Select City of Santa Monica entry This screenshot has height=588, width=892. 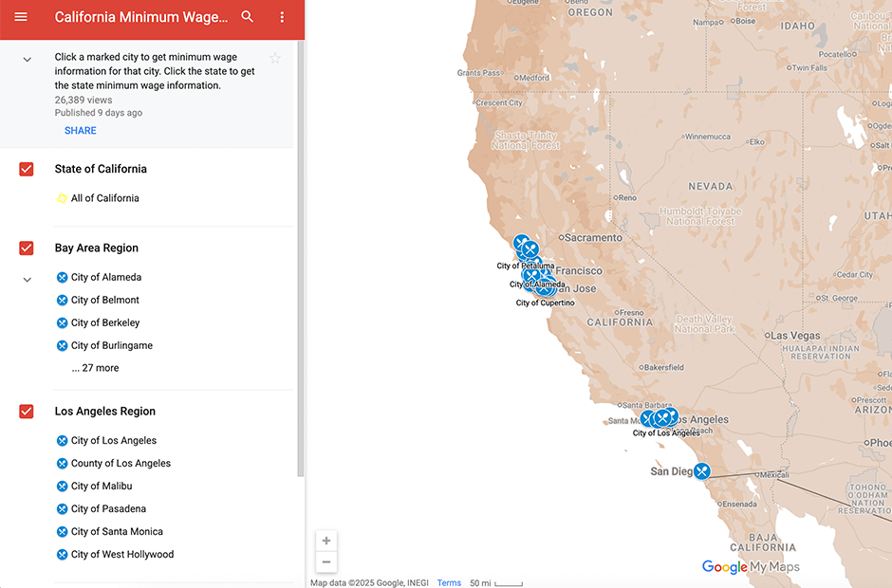pos(117,531)
